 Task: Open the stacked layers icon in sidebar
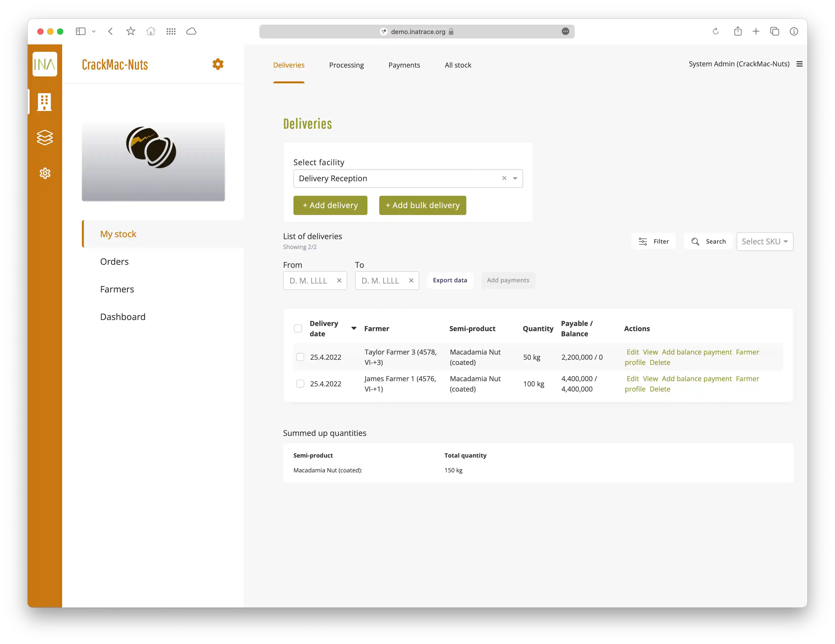tap(45, 138)
